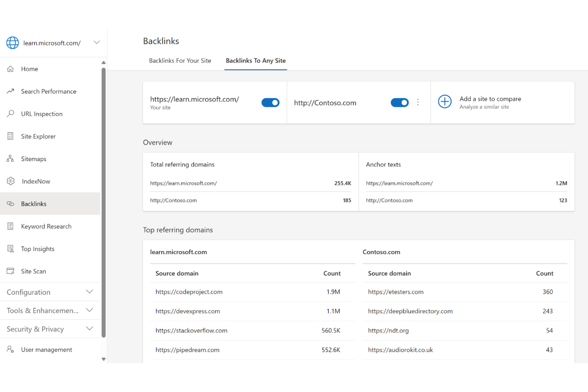The height and width of the screenshot is (392, 588).
Task: Click Add a site to compare
Action: point(490,99)
